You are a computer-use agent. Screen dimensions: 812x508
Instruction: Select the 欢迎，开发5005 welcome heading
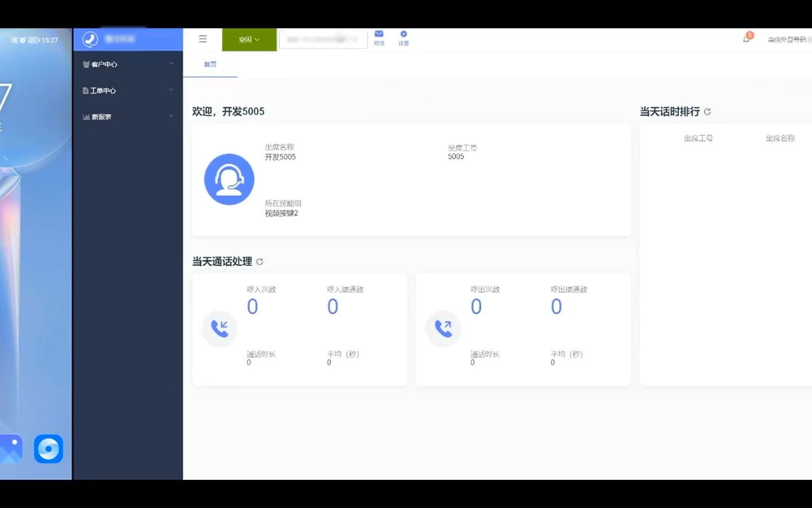228,112
